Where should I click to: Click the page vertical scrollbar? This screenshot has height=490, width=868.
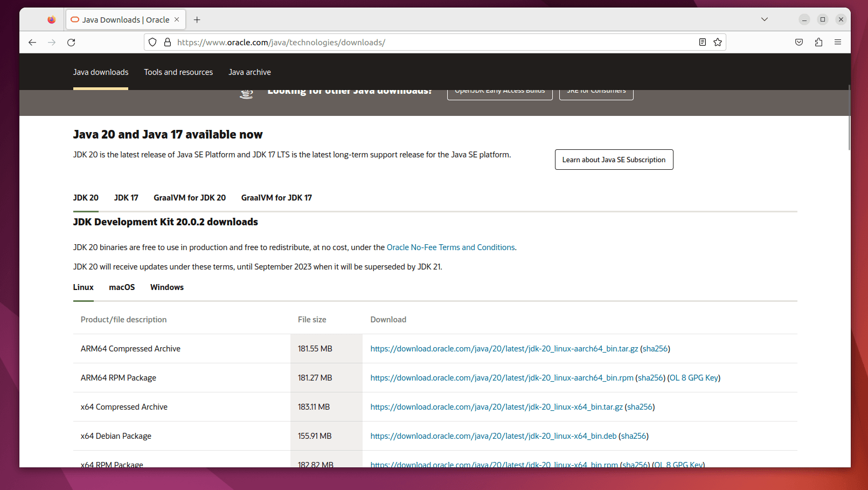click(849, 117)
